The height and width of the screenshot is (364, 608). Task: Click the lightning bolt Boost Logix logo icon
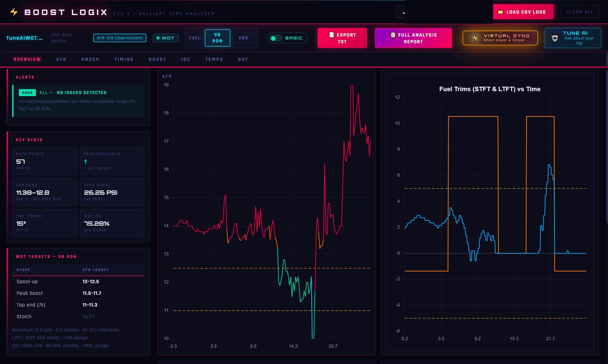pyautogui.click(x=13, y=12)
